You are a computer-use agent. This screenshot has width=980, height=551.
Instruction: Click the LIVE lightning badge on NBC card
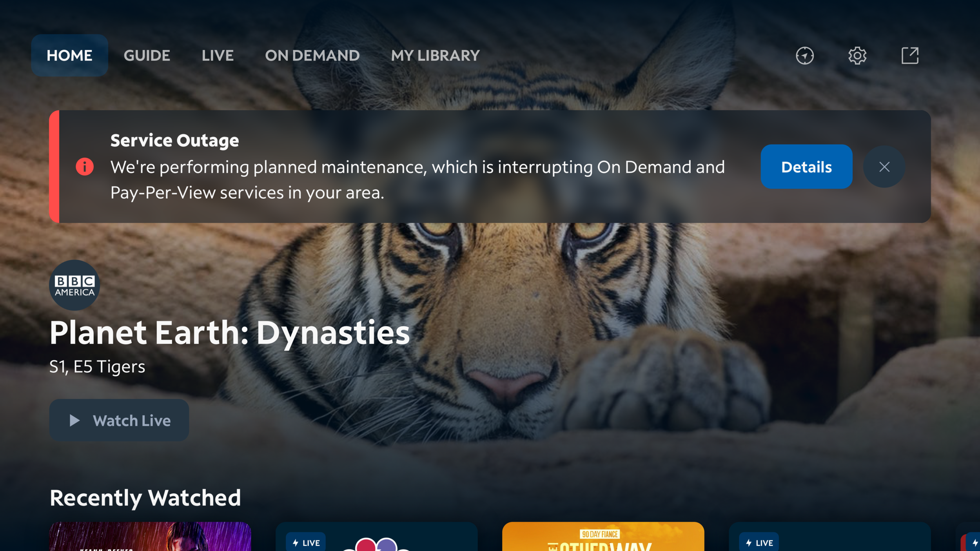click(306, 542)
